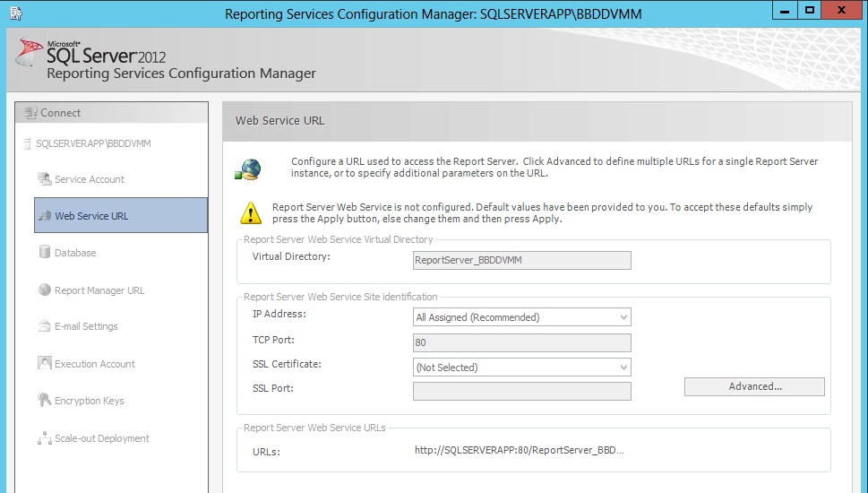Click the application icon in title bar

tap(15, 13)
